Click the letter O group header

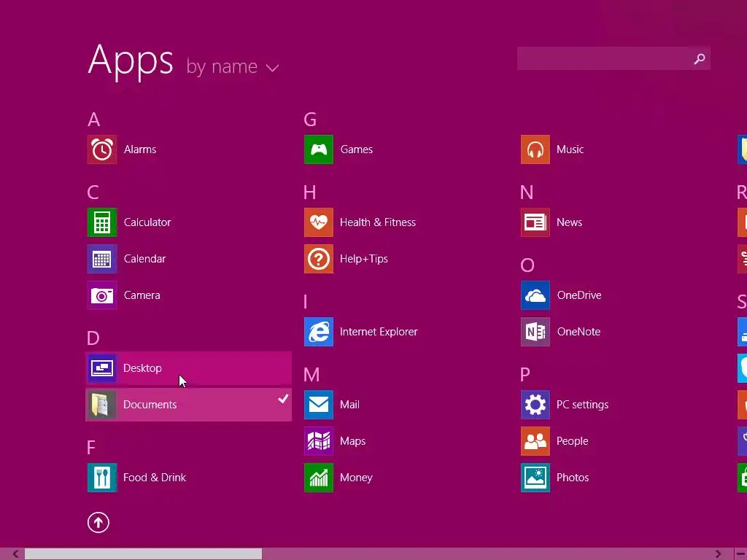point(527,265)
